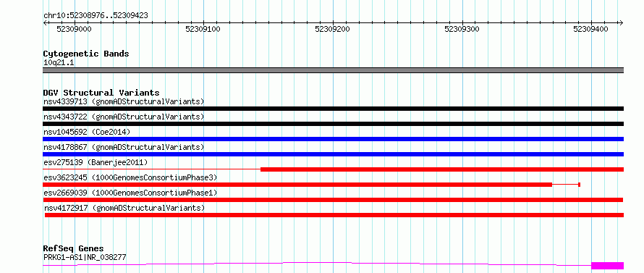The image size is (644, 273).
Task: Click the RefSeq Genes track title
Action: tap(74, 248)
